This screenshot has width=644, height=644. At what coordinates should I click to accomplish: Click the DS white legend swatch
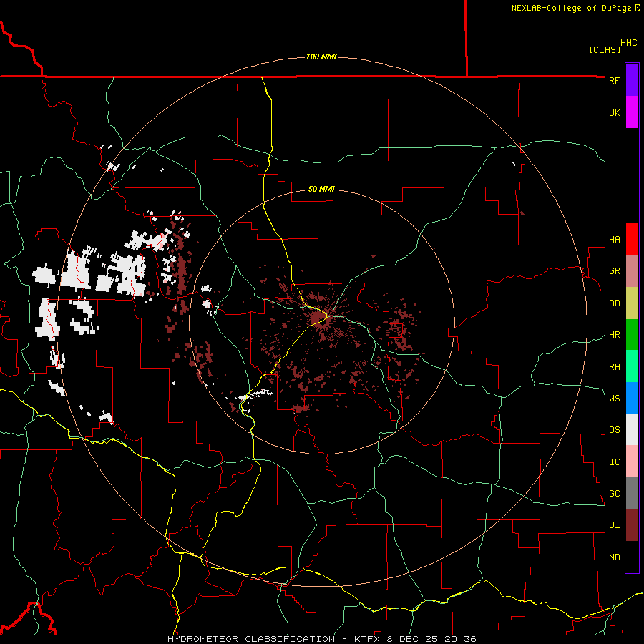(632, 429)
